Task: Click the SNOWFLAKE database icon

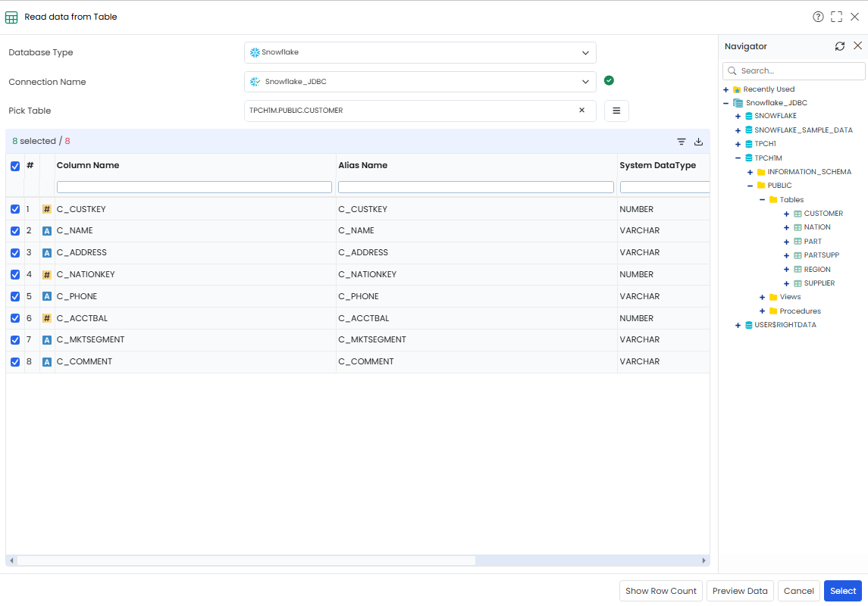Action: [748, 116]
